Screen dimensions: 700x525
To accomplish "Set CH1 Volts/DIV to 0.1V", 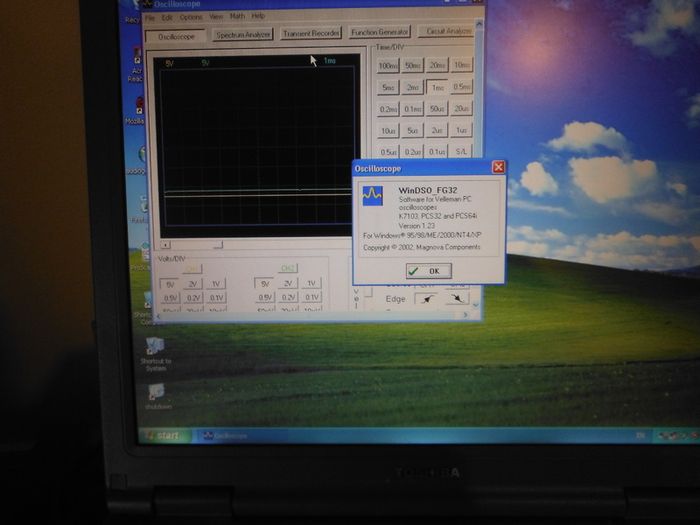I will click(x=216, y=297).
